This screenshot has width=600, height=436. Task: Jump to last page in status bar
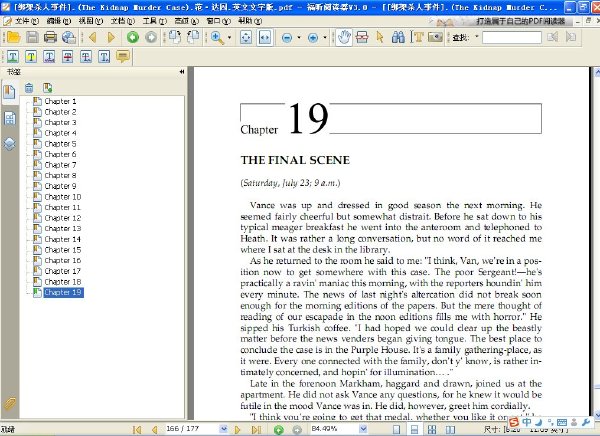coord(256,430)
